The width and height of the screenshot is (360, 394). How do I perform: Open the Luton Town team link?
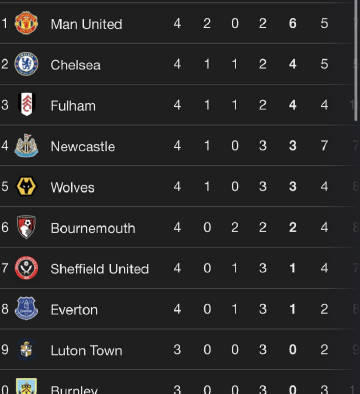[x=86, y=350]
